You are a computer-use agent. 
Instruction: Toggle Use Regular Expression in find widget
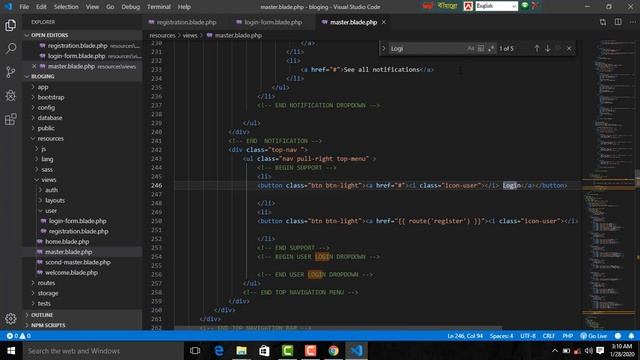491,49
